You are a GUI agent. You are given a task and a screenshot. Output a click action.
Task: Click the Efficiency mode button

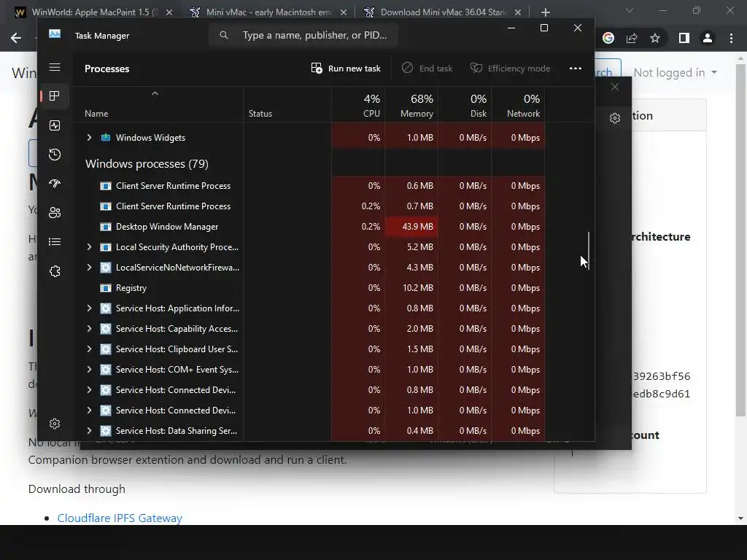pyautogui.click(x=510, y=68)
